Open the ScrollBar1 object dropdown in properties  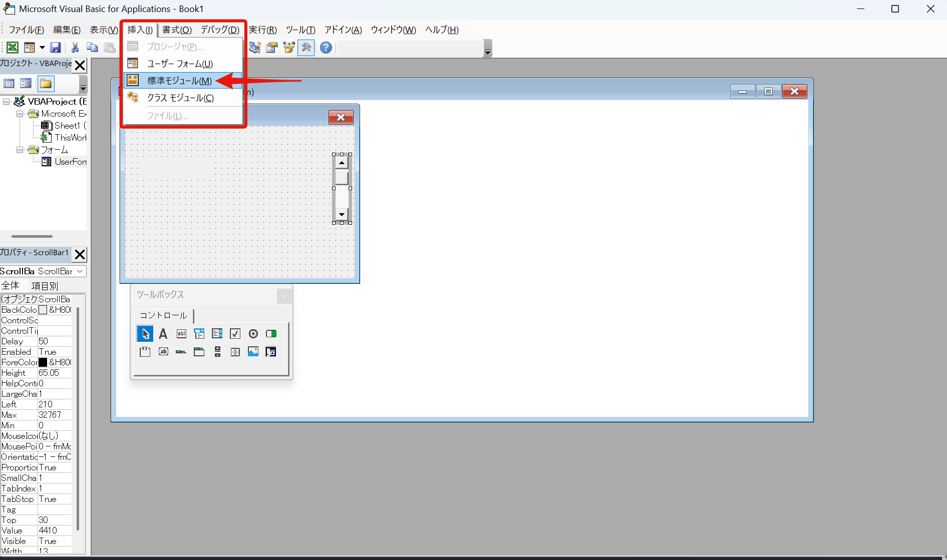coord(80,271)
